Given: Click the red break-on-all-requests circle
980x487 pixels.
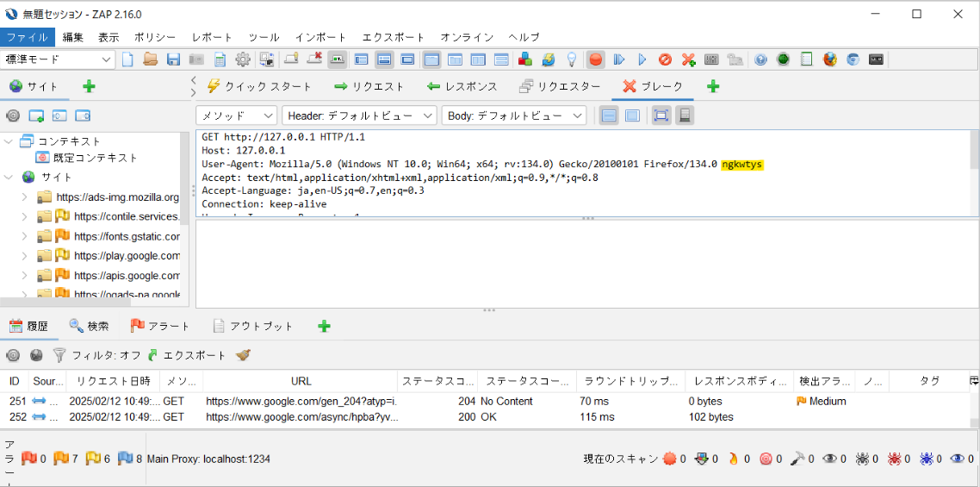Looking at the screenshot, I should pos(596,59).
